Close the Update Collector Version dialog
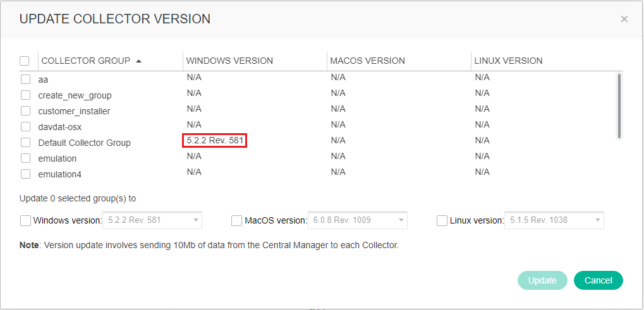 pyautogui.click(x=624, y=19)
